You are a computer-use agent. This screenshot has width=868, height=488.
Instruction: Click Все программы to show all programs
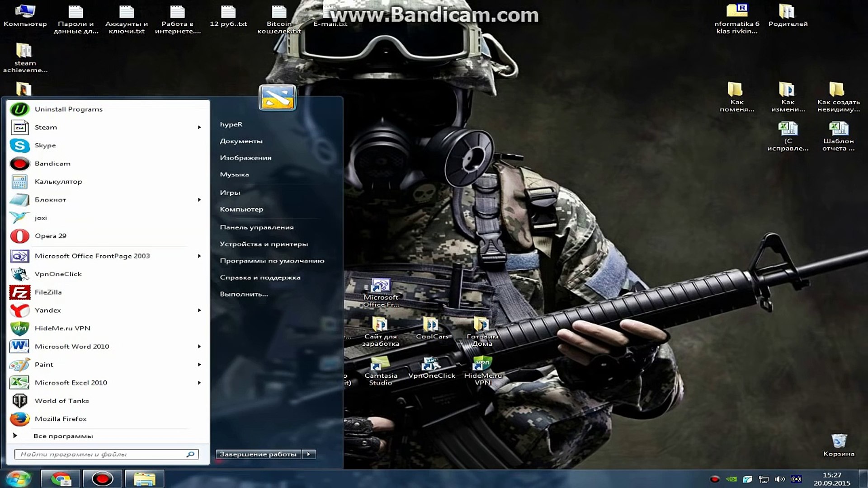(64, 436)
